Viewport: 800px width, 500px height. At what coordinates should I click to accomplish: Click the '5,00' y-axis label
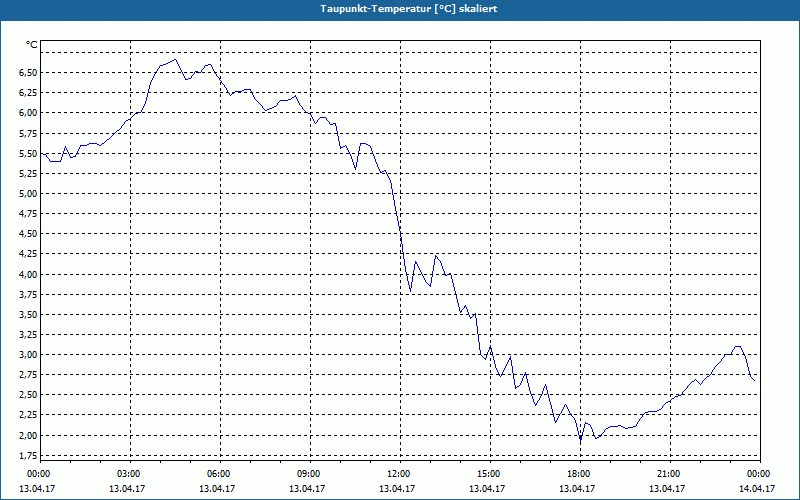(x=28, y=194)
